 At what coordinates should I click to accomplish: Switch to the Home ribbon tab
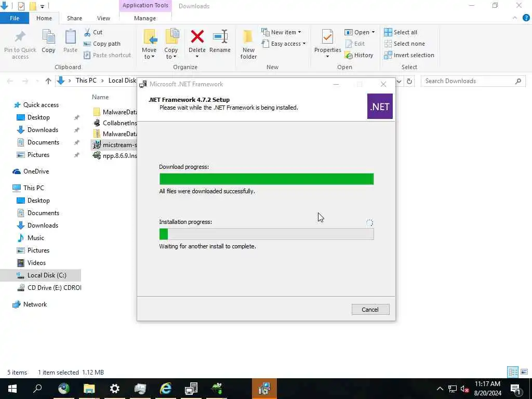tap(44, 18)
